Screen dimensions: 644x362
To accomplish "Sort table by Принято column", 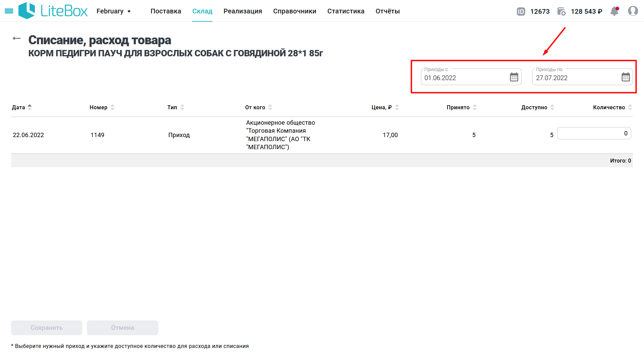I will coord(462,107).
